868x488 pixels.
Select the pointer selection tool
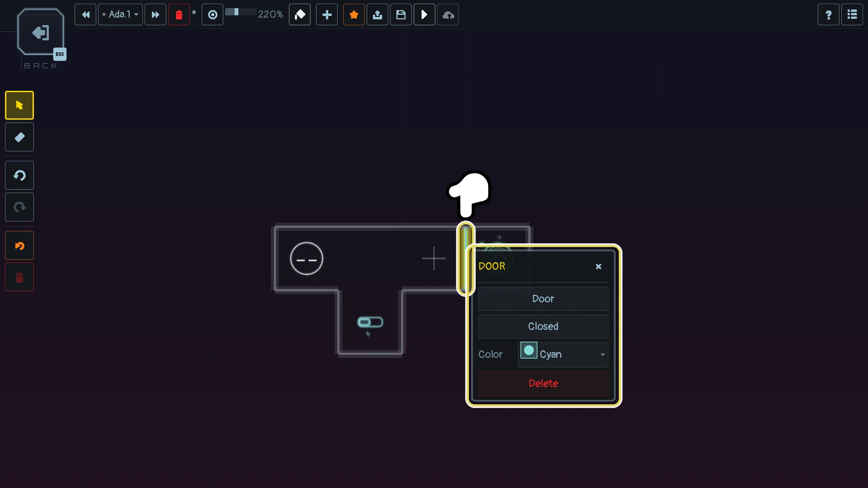(x=19, y=105)
